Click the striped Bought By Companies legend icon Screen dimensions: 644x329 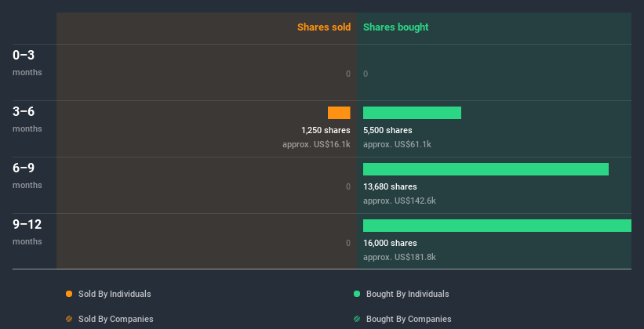pos(357,319)
